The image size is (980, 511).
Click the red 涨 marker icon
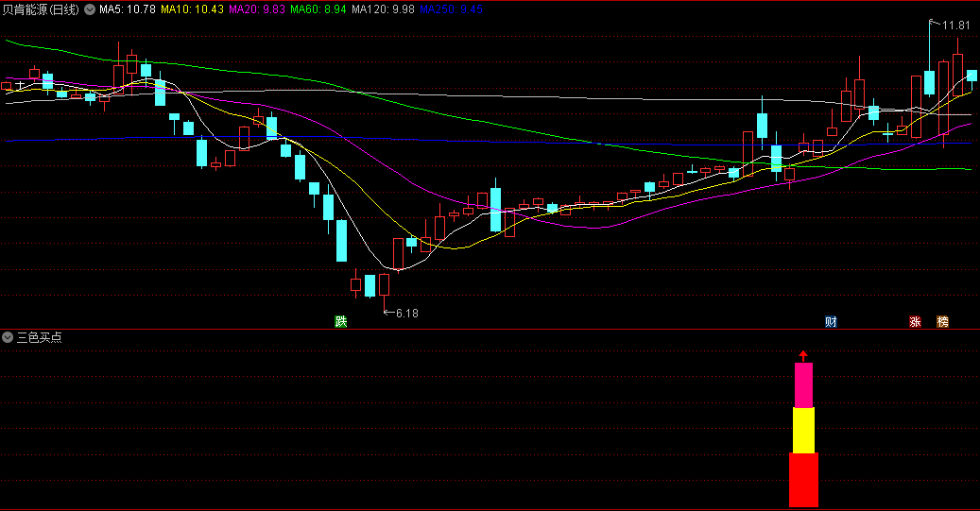pyautogui.click(x=915, y=322)
